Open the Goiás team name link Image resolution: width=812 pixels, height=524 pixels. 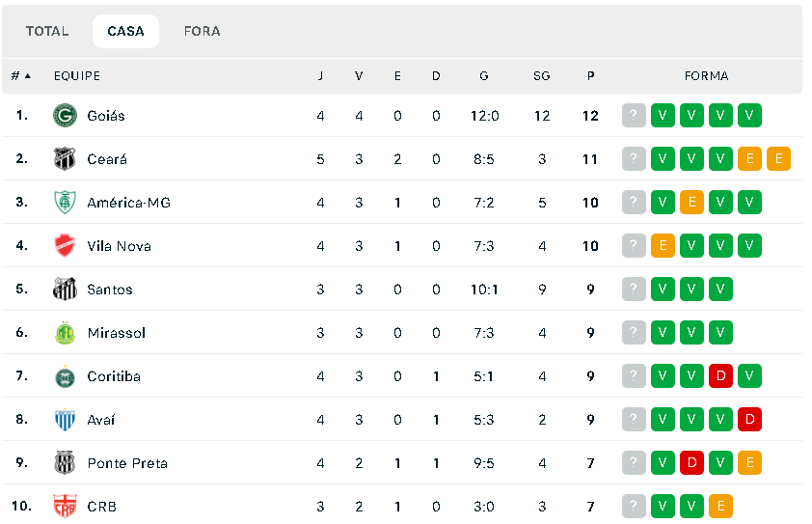pos(106,116)
